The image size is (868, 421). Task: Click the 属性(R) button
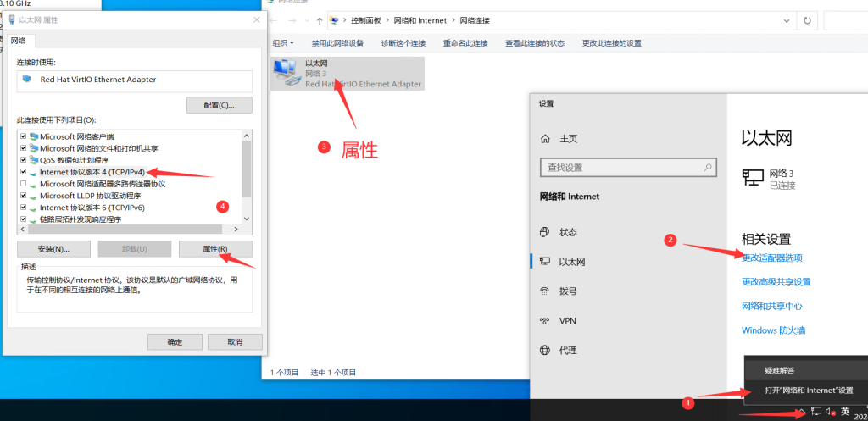(215, 248)
